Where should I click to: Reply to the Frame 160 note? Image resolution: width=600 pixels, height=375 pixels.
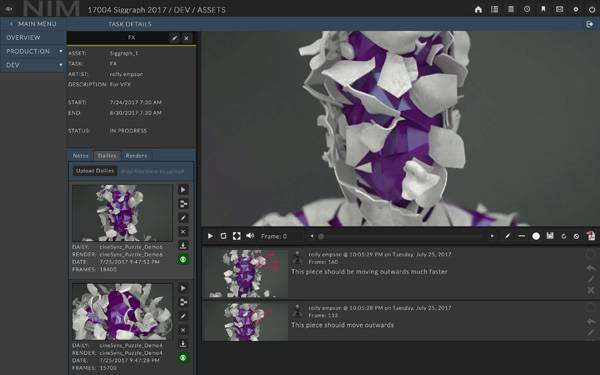591,268
